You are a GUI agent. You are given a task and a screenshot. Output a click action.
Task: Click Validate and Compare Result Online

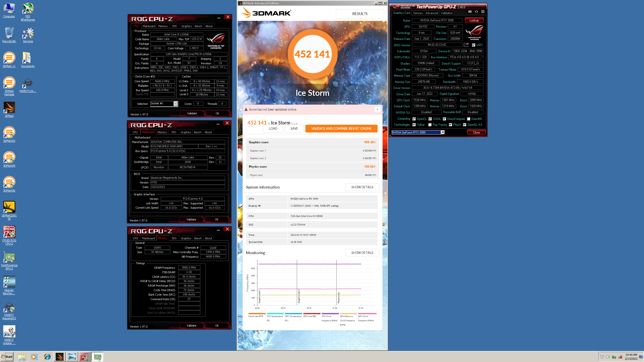pos(341,128)
